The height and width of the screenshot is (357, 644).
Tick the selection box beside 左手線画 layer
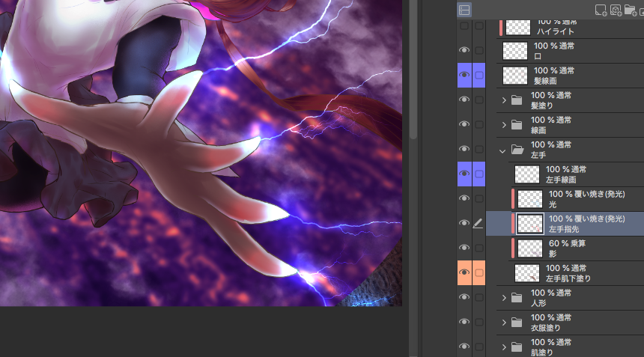click(x=479, y=174)
